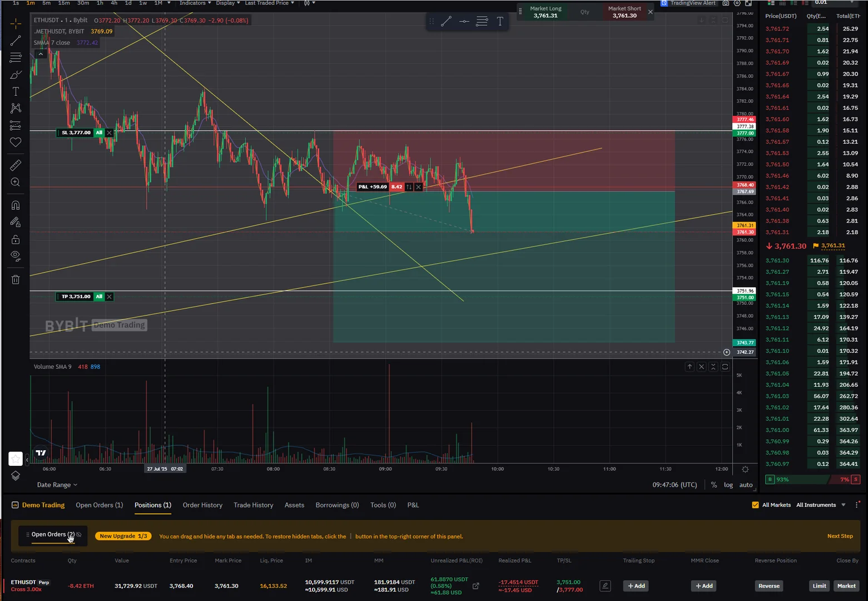The image size is (868, 601).
Task: Click the Market Short button
Action: tap(624, 12)
